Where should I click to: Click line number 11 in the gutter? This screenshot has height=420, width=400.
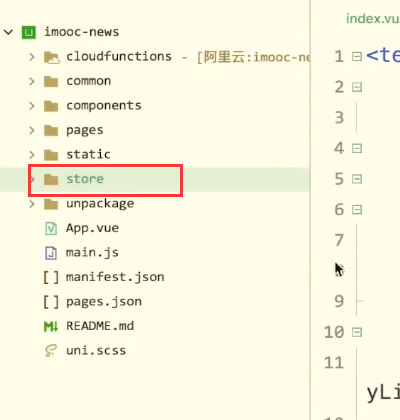[334, 363]
